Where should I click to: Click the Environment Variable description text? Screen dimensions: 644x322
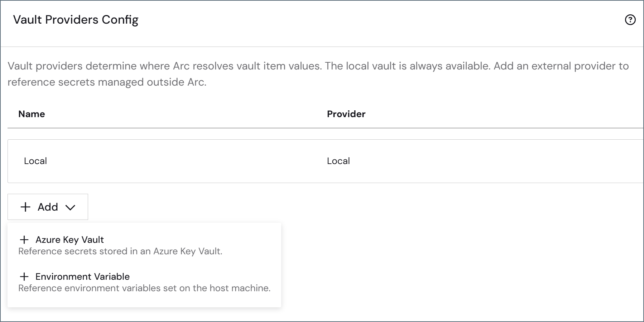(144, 288)
